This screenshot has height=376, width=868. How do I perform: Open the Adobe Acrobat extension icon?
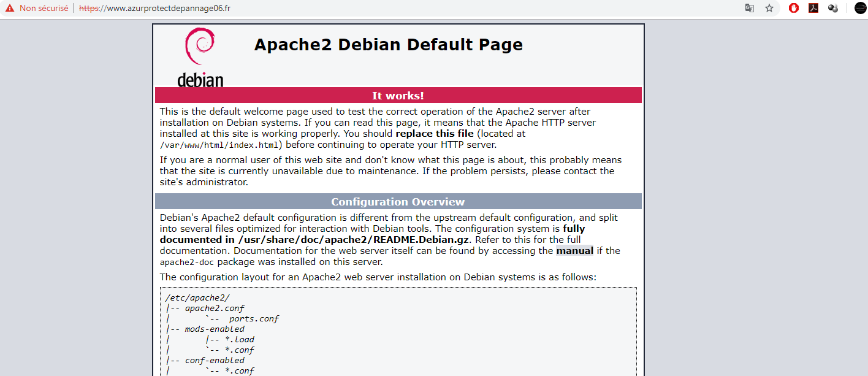(x=813, y=9)
